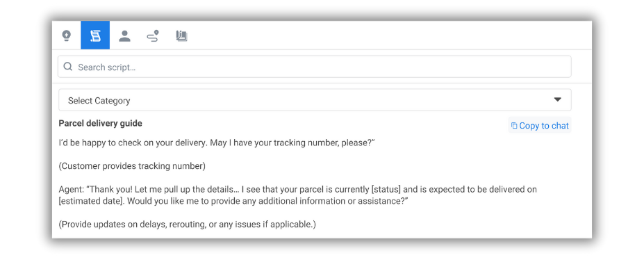Click the magnifier icon in the search bar
644x260 pixels.
pyautogui.click(x=68, y=67)
